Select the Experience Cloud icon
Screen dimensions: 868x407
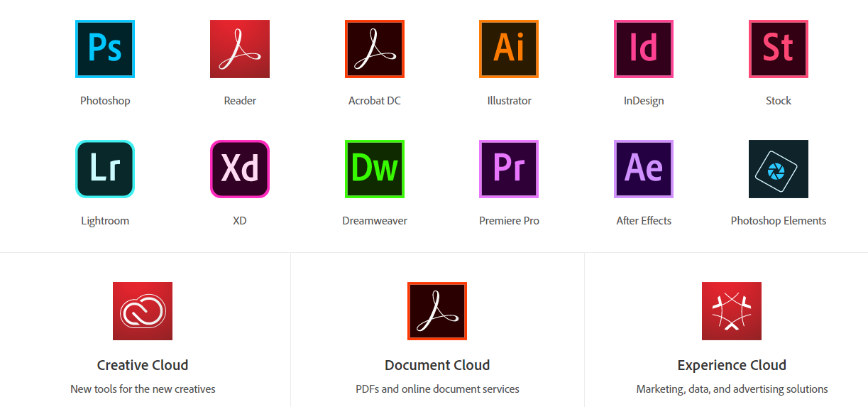(x=732, y=311)
